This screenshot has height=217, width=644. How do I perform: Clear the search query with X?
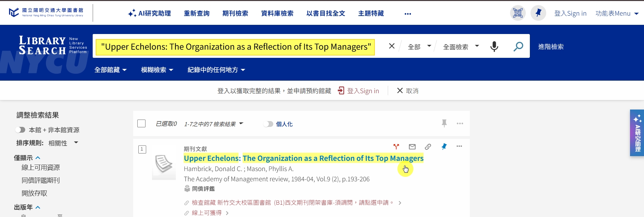pyautogui.click(x=392, y=46)
